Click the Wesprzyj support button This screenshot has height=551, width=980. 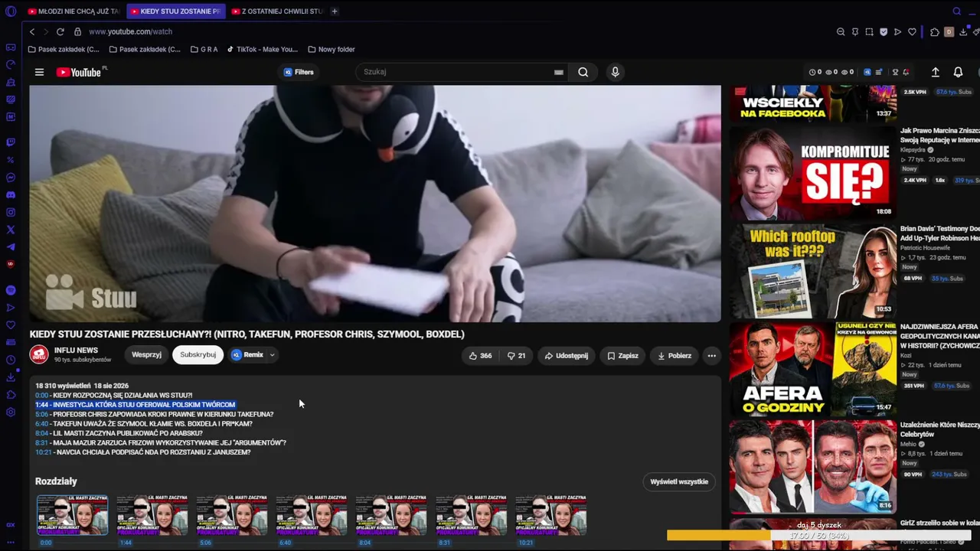click(147, 355)
